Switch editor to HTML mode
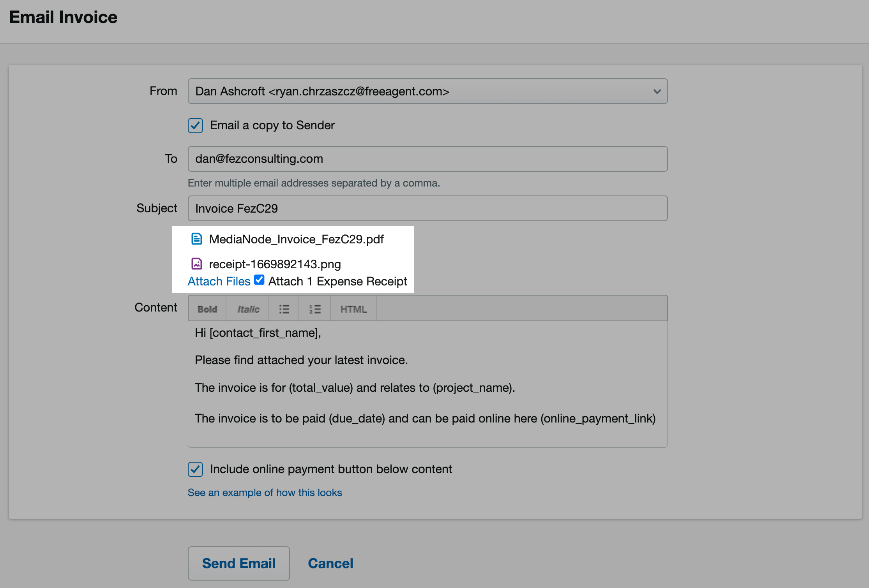 [x=354, y=309]
